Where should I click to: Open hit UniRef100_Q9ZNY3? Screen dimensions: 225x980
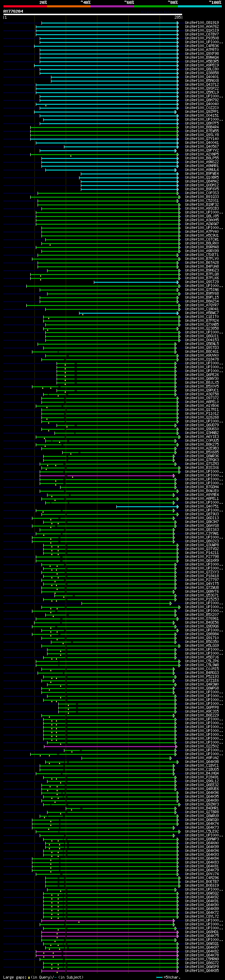click(x=202, y=804)
